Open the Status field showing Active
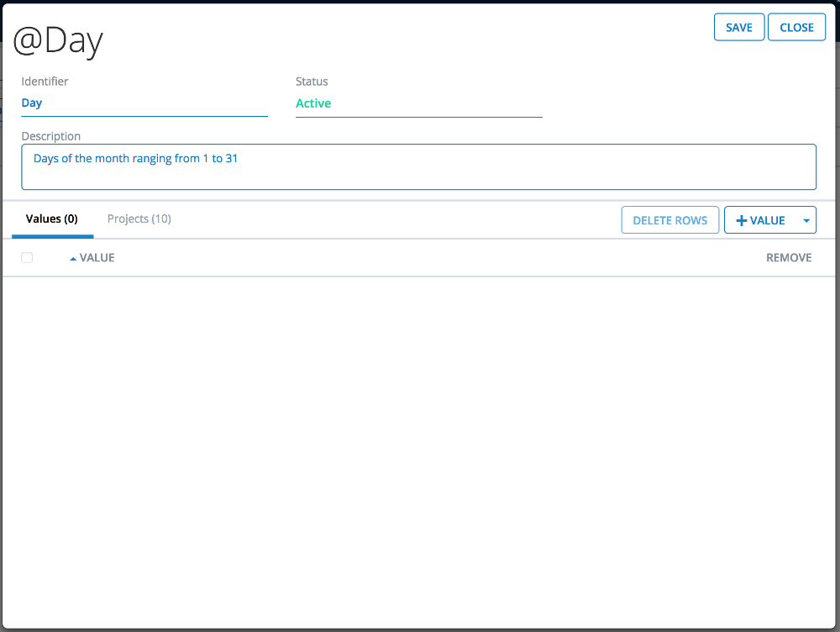This screenshot has height=632, width=840. [418, 103]
